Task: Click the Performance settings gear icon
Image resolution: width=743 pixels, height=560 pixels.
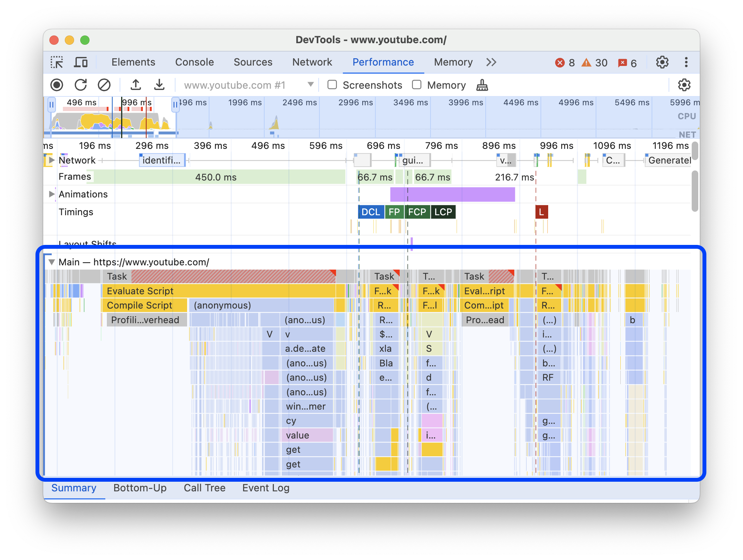Action: 684,85
